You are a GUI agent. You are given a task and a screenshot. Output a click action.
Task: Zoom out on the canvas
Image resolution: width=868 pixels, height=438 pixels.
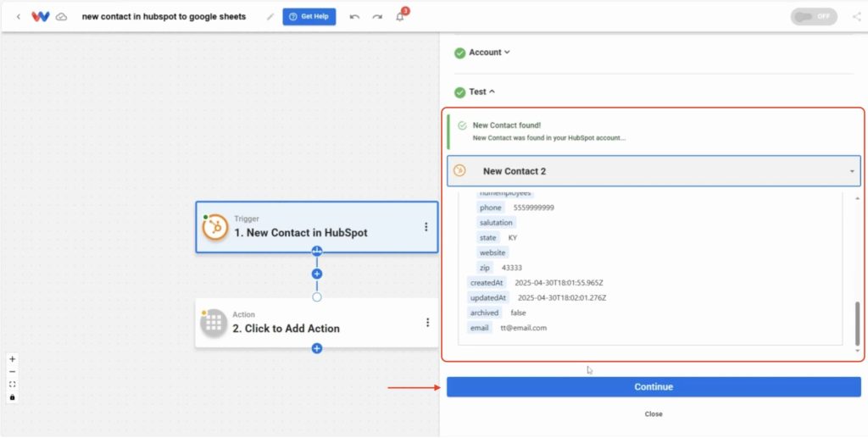[x=12, y=372]
